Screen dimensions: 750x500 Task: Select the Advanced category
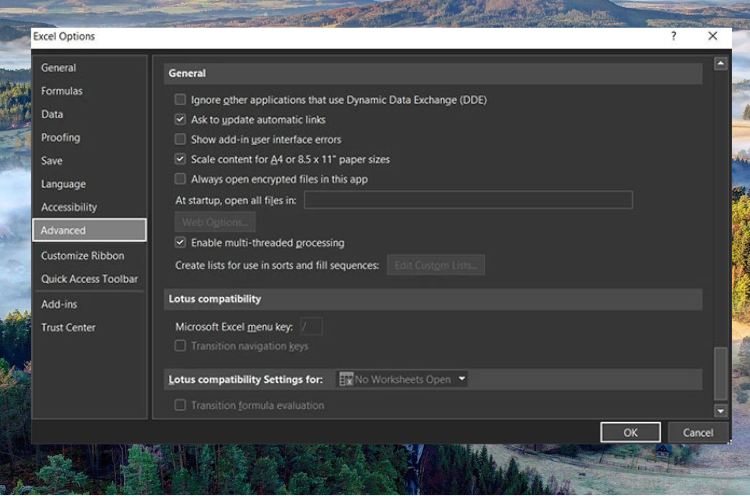coord(89,230)
